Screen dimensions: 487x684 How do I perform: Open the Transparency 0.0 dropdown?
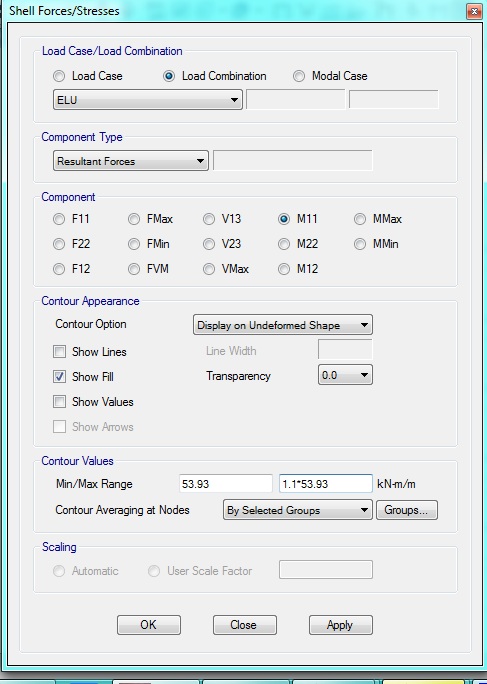point(345,375)
